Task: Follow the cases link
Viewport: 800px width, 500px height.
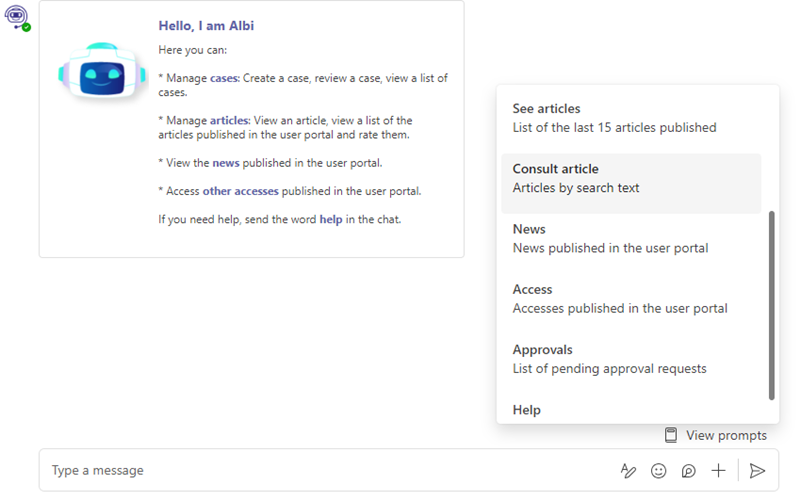Action: (x=224, y=78)
